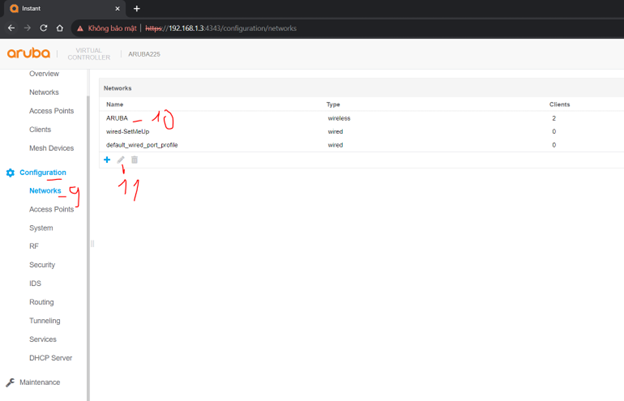Click the trash delete network icon

[x=135, y=160]
